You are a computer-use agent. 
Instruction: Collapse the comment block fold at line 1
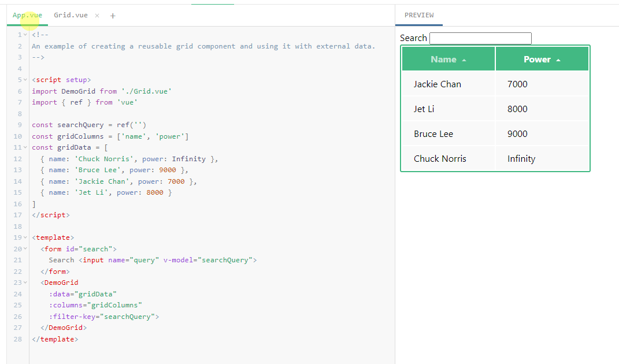pos(25,35)
